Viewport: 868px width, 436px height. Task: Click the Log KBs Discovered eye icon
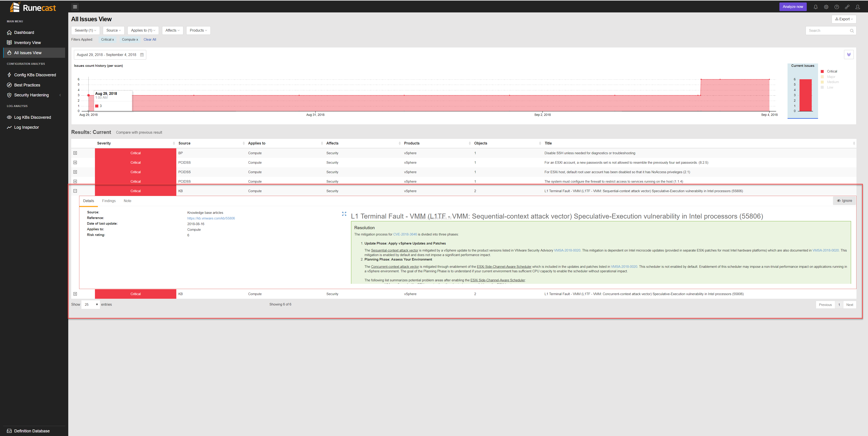point(9,117)
